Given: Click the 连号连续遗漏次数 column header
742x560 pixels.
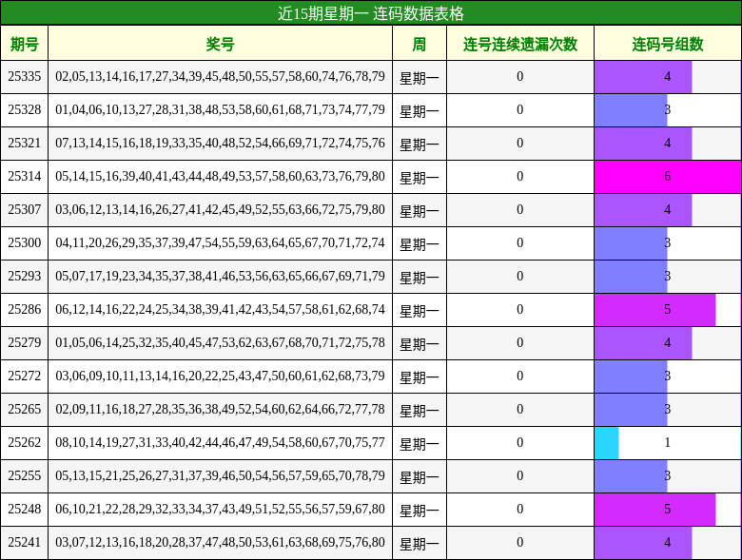Looking at the screenshot, I should 520,44.
